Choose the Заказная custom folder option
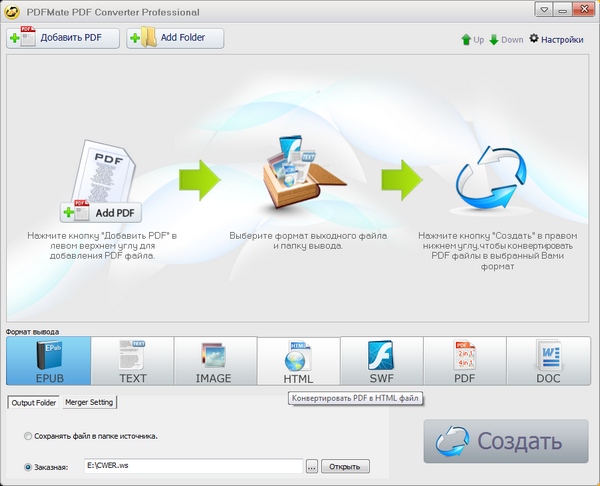Viewport: 600px width, 486px height. pyautogui.click(x=46, y=467)
